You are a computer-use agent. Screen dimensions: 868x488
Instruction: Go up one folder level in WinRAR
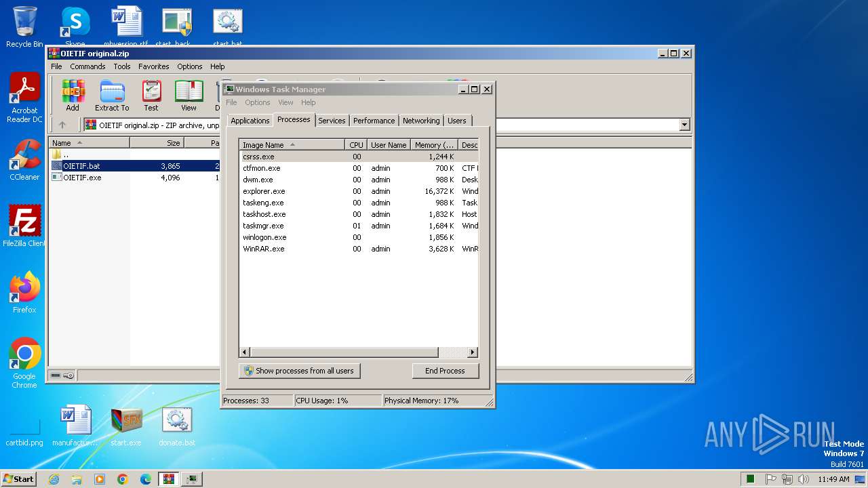[x=62, y=125]
